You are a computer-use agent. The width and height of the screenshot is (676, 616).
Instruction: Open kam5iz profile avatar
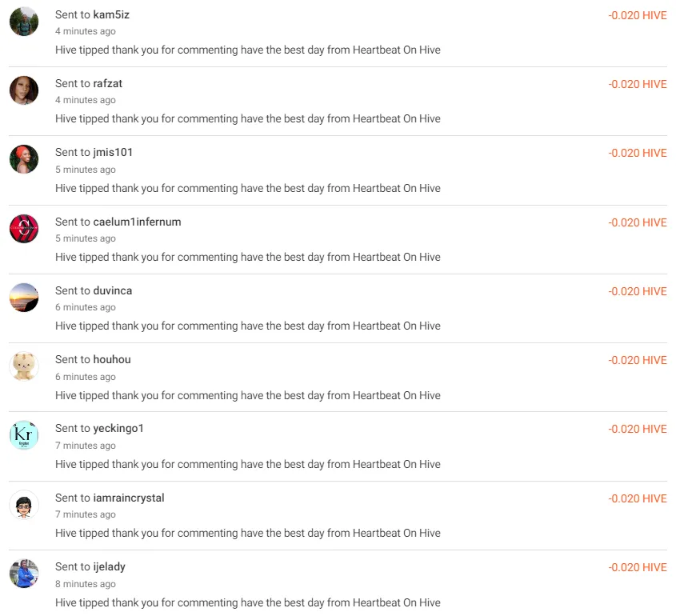coord(24,22)
